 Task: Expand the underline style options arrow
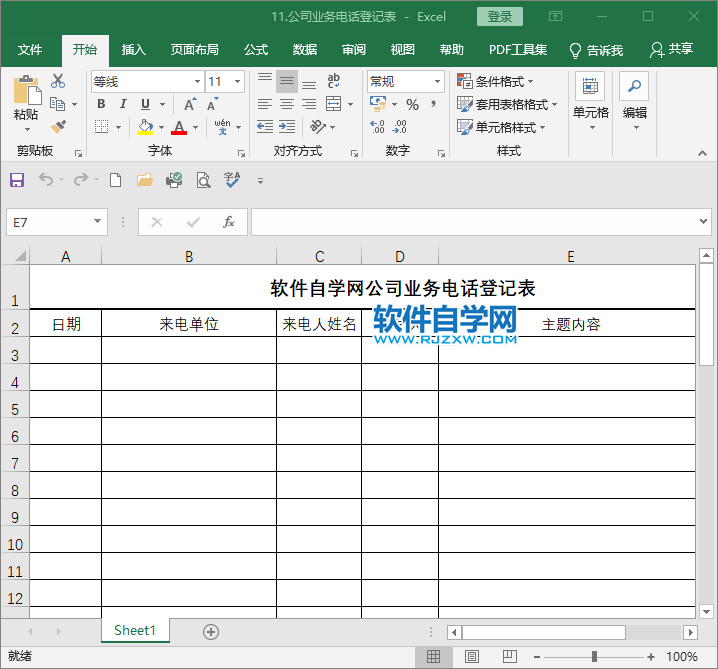(162, 104)
